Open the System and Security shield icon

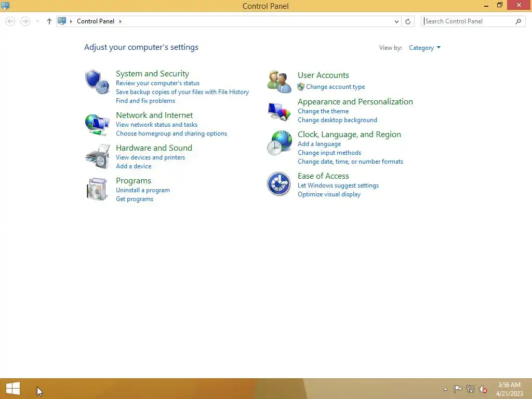click(x=97, y=82)
